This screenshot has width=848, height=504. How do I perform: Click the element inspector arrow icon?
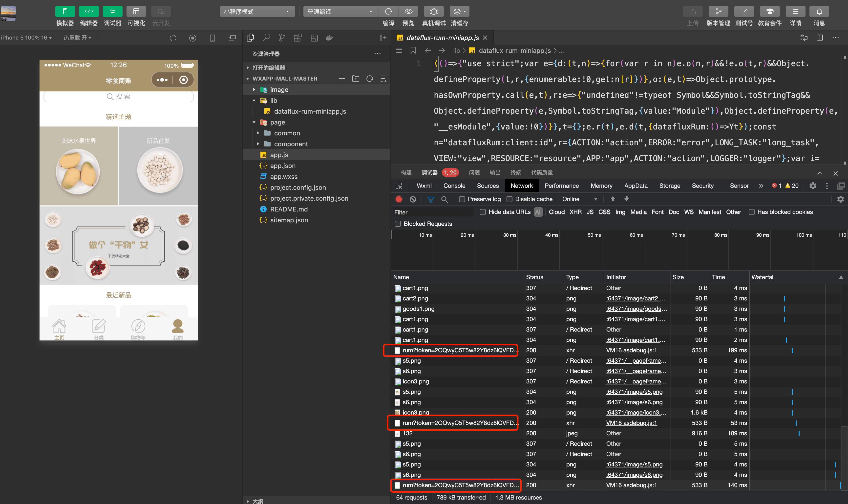pos(399,186)
